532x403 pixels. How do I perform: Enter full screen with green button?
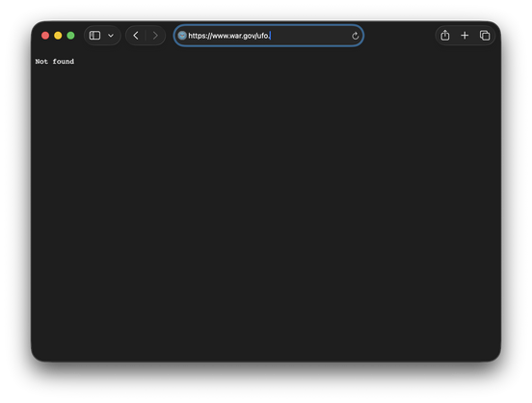(70, 36)
